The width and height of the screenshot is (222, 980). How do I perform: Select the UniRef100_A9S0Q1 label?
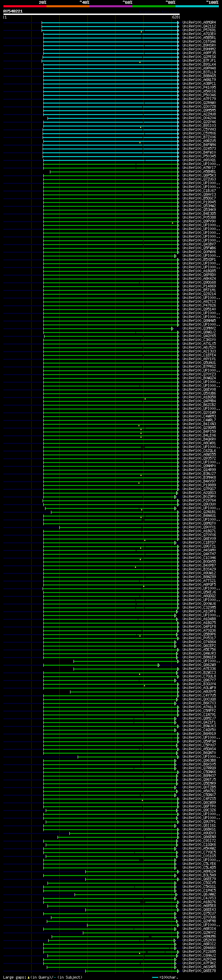coord(199,160)
